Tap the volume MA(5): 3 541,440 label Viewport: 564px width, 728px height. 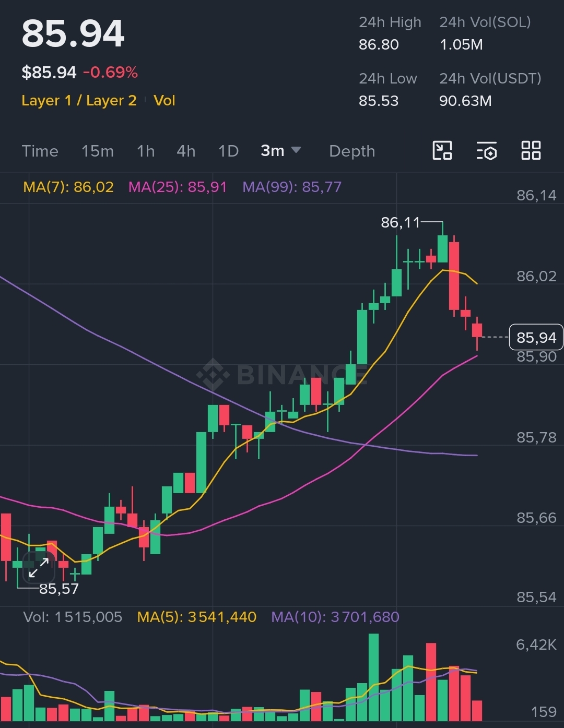tap(197, 617)
